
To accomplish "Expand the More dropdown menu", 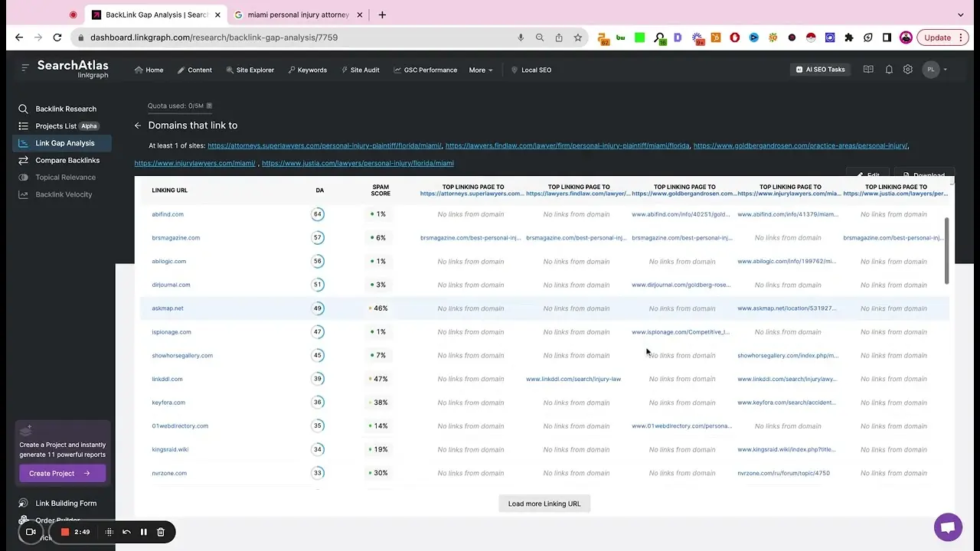I will coord(481,70).
